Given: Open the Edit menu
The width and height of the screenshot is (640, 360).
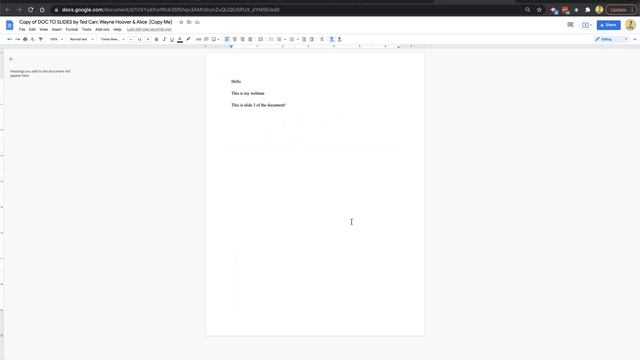Looking at the screenshot, I should (32, 29).
